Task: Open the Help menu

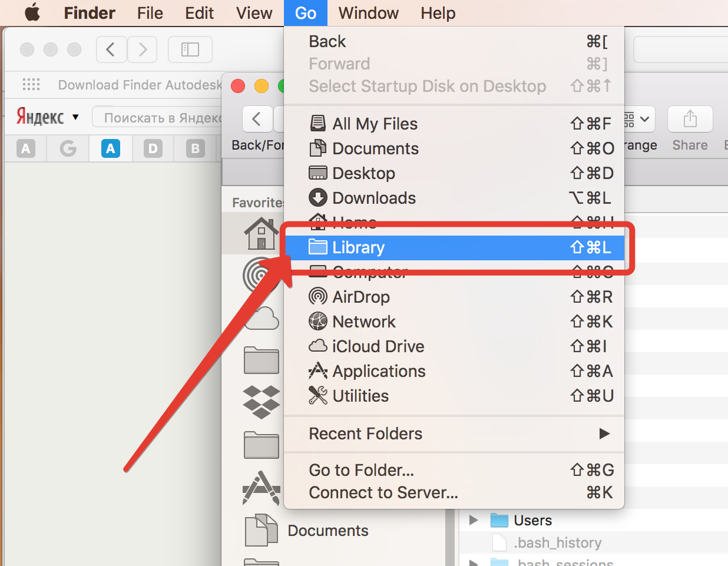Action: click(x=438, y=13)
